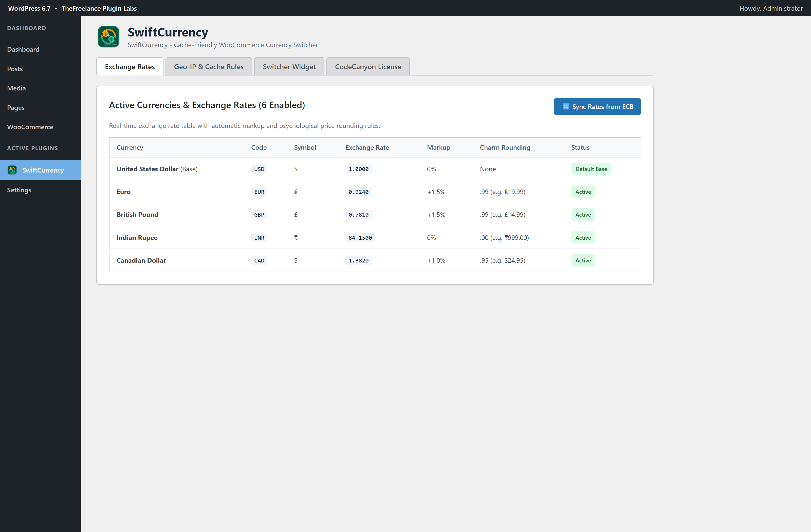Click the INR code badge

click(x=259, y=238)
